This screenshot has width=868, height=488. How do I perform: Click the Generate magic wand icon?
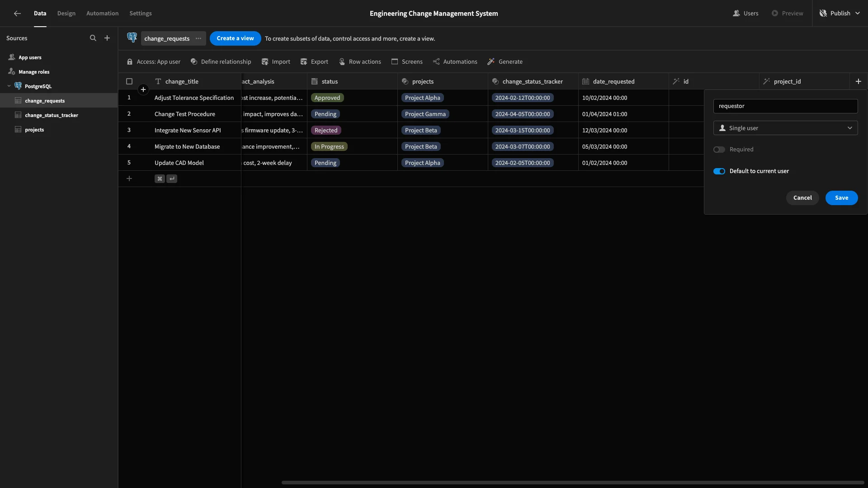(x=491, y=62)
